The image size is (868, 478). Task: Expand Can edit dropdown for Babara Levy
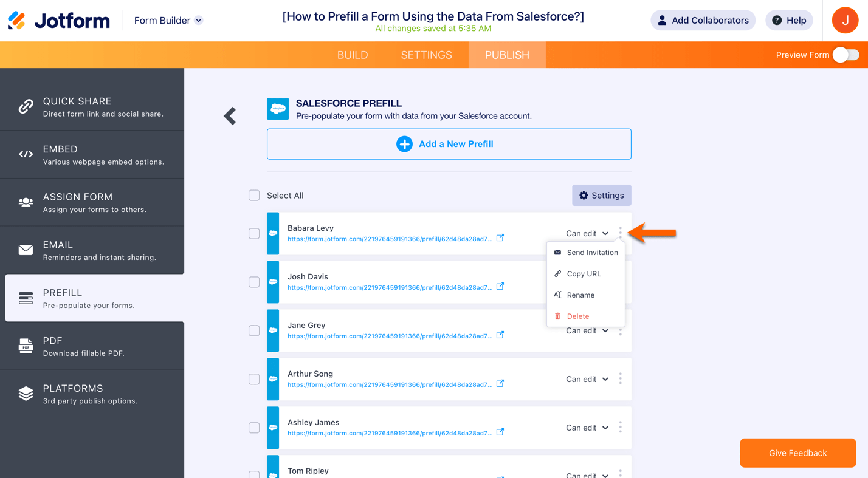click(x=587, y=233)
